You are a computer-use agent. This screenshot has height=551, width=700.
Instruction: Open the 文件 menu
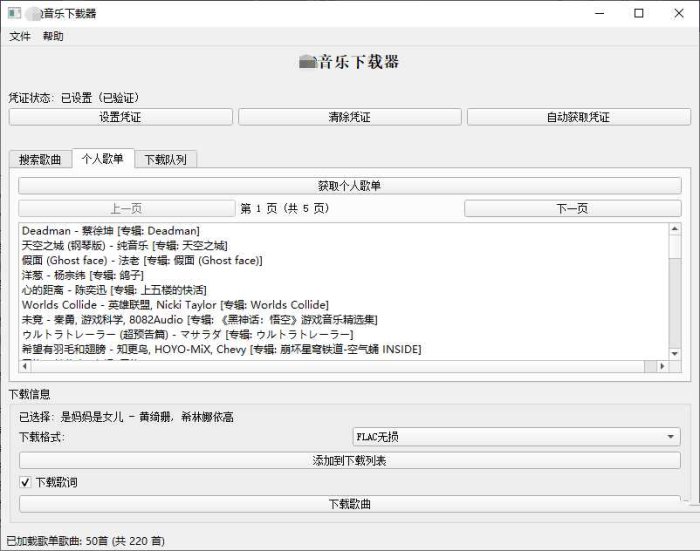click(20, 36)
